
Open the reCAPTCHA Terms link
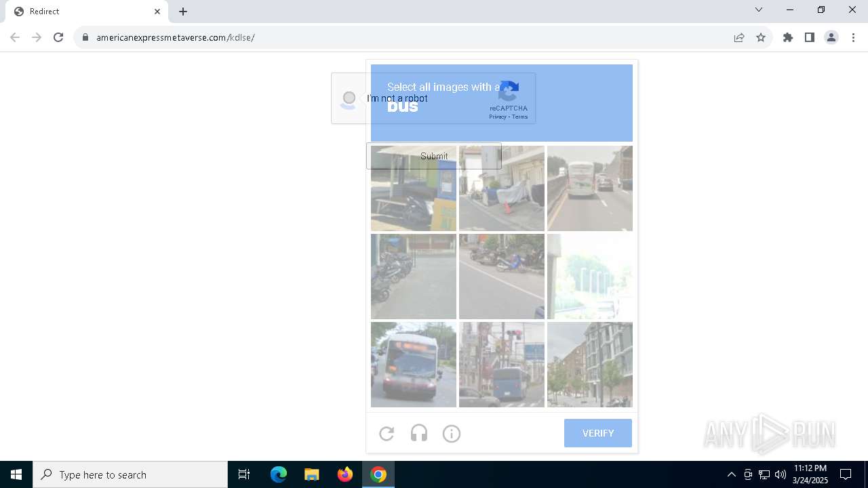(x=520, y=117)
